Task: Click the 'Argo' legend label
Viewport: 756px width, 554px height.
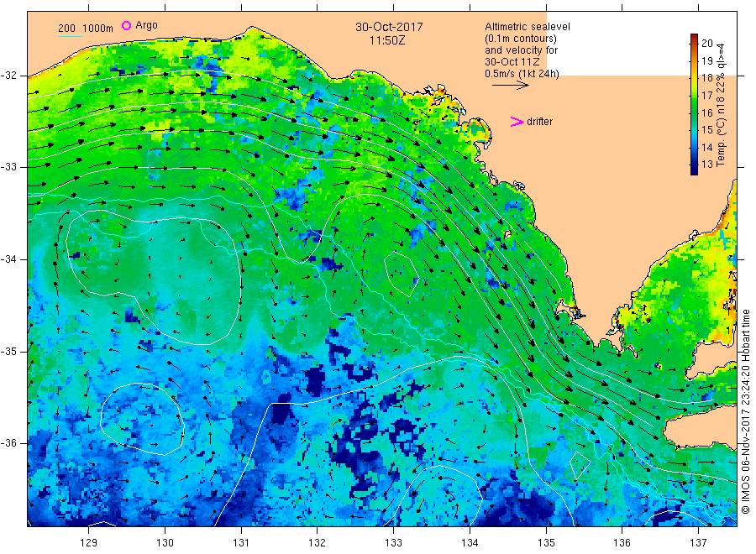Action: 146,25
